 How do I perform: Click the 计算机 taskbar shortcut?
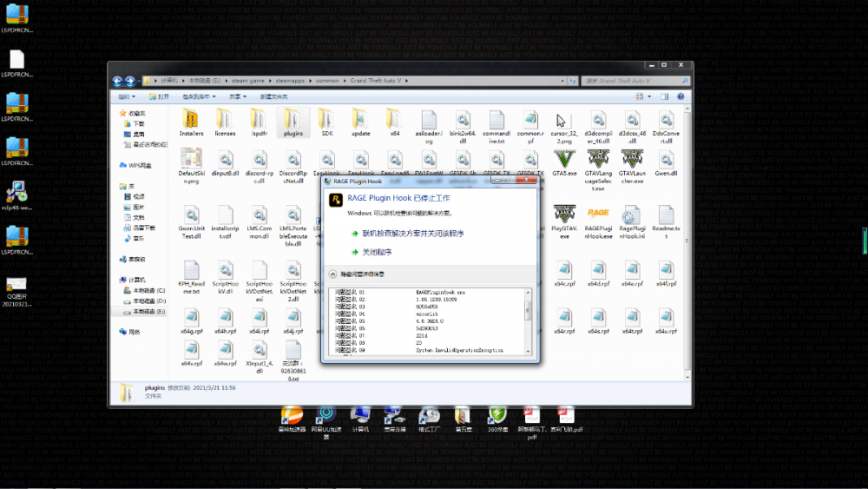click(360, 419)
